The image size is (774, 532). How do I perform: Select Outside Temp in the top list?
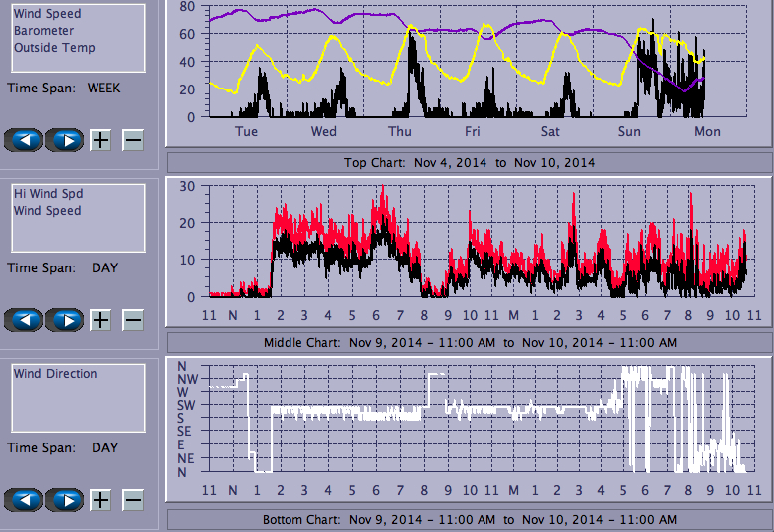click(x=54, y=47)
